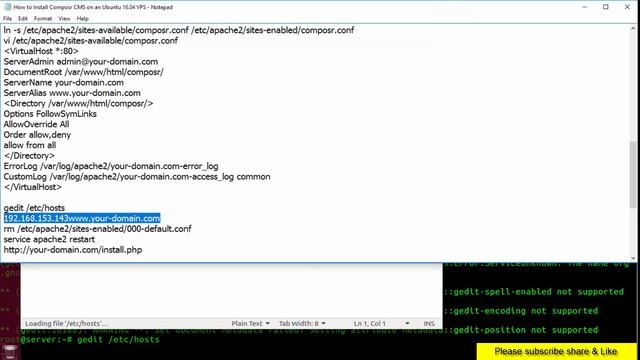Click the line 'http://your-domain.com/install.php'
The height and width of the screenshot is (360, 640).
(x=73, y=250)
